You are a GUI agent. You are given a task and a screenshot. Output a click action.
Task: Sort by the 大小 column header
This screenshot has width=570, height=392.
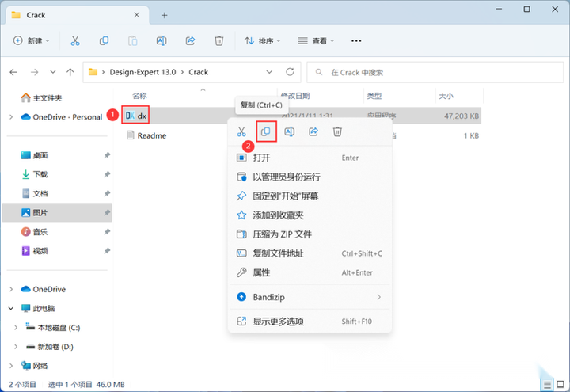click(x=446, y=96)
